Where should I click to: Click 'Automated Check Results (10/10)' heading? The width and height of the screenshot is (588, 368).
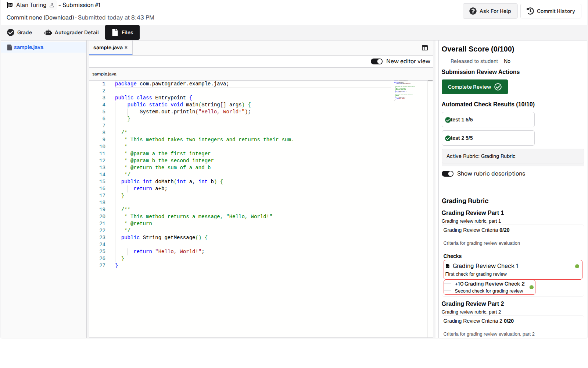(x=488, y=104)
